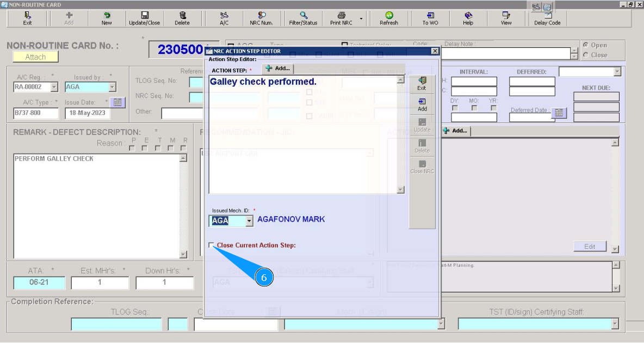Check the Close Current Action Step checkbox
The height and width of the screenshot is (343, 644).
point(211,245)
